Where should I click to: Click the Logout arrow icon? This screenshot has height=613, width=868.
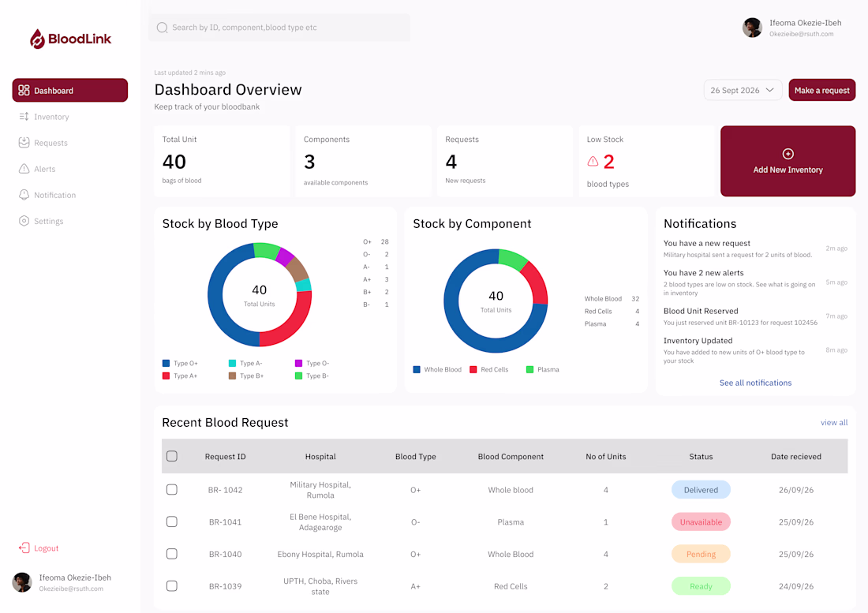(x=24, y=548)
